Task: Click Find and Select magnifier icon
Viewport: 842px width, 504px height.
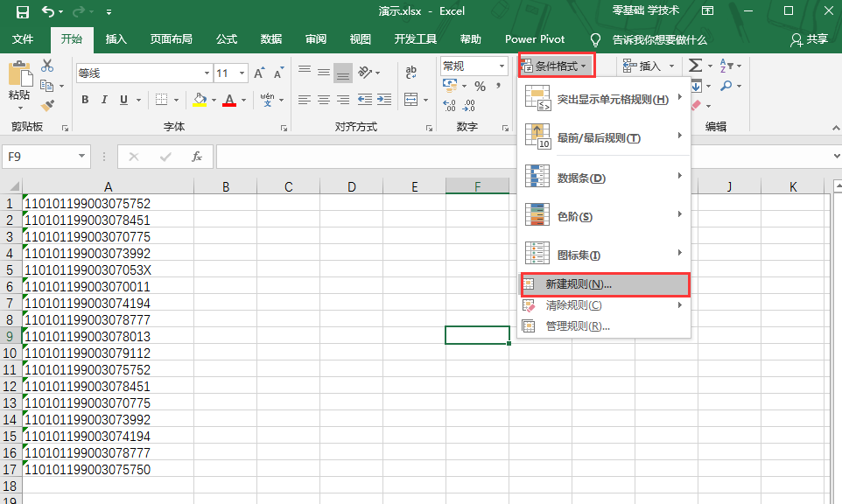Action: 726,86
